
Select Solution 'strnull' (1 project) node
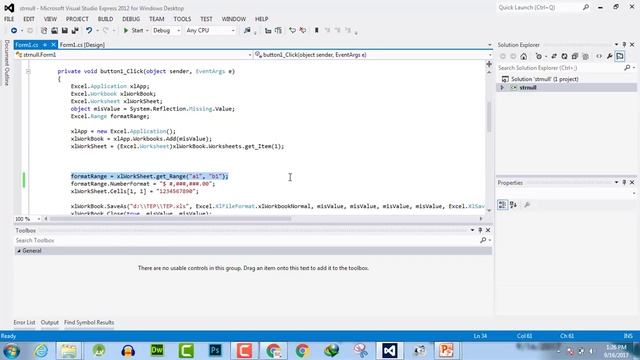tap(545, 79)
